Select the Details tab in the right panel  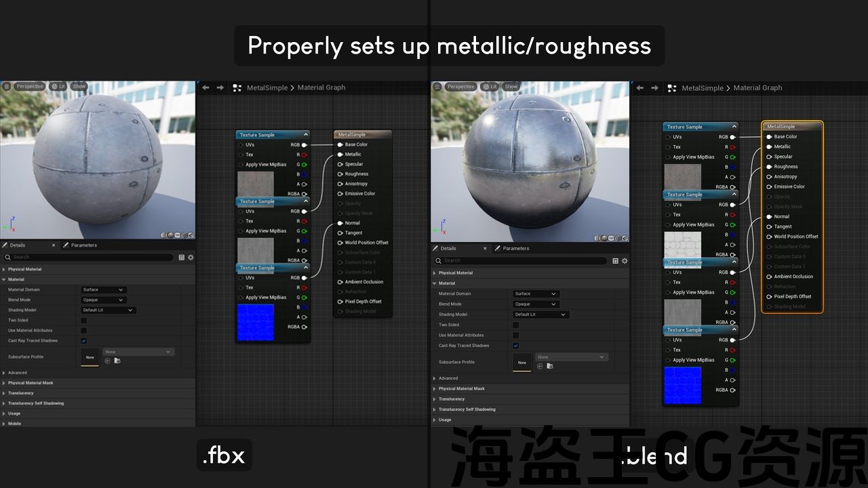[x=448, y=249]
